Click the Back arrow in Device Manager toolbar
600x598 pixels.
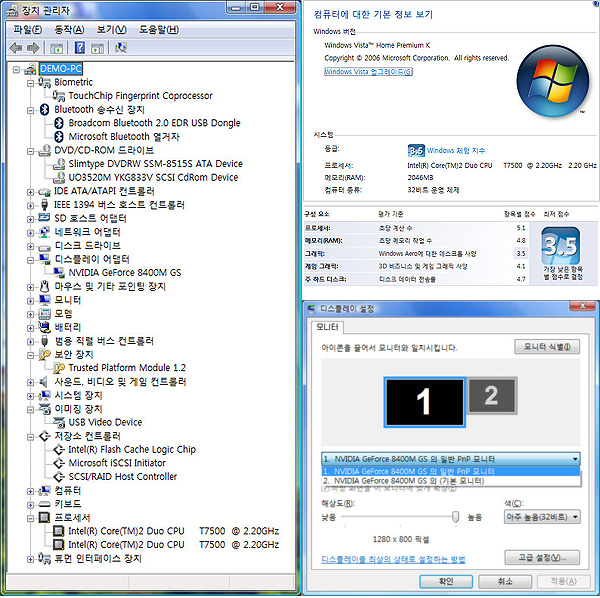click(16, 48)
